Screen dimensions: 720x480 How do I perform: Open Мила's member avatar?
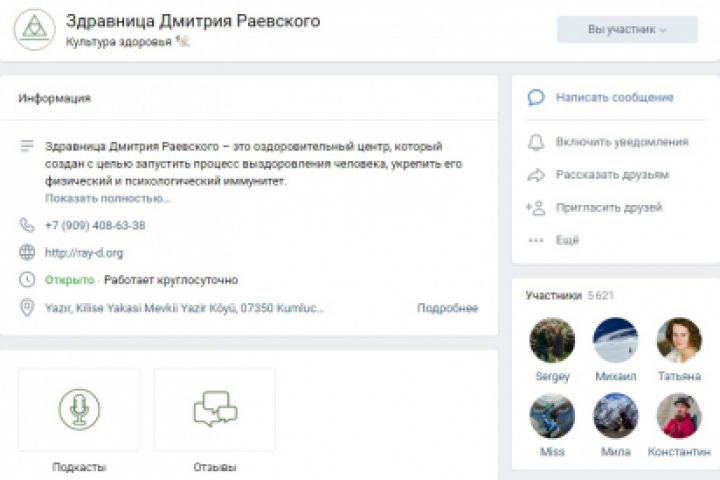[615, 416]
